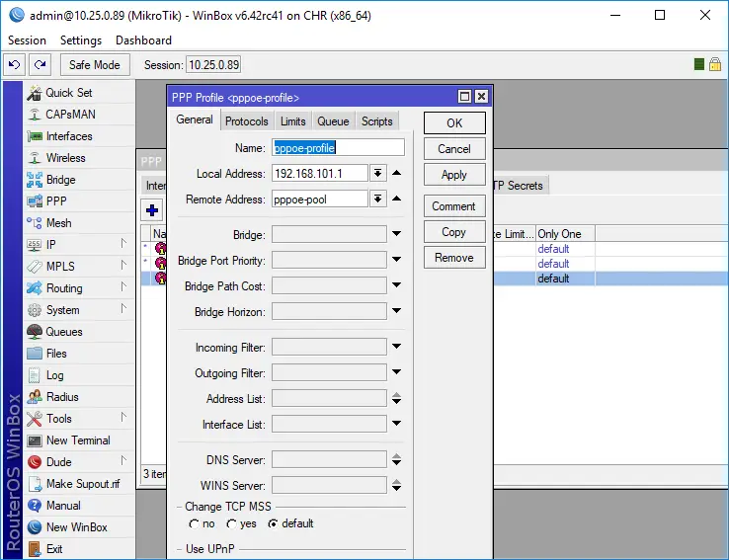Click the blue plus add button in PPP window
Image resolution: width=729 pixels, height=560 pixels.
[151, 210]
